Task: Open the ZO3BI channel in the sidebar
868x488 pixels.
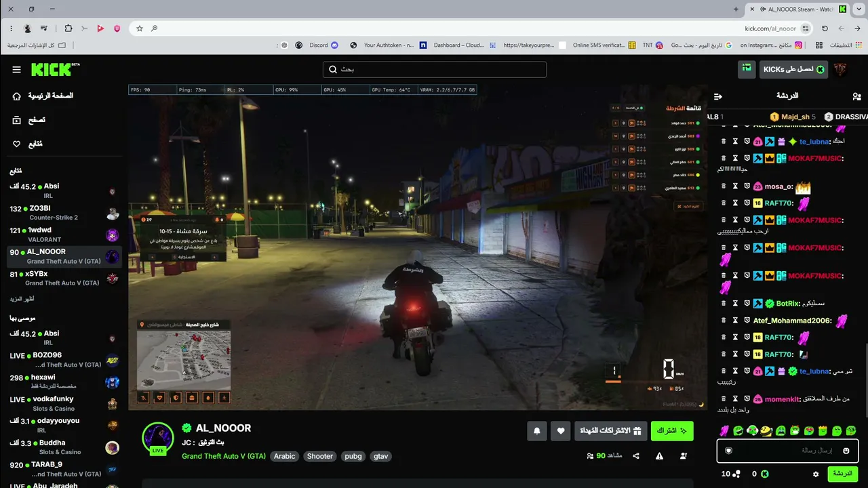Action: (64, 213)
